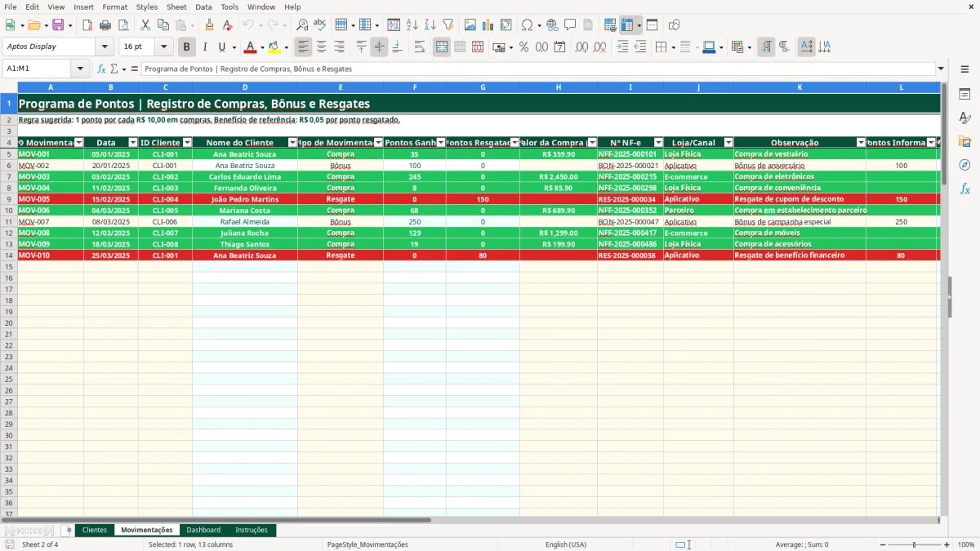This screenshot has height=551, width=980.
Task: Toggle the AutoFilter funnel
Action: pyautogui.click(x=448, y=25)
